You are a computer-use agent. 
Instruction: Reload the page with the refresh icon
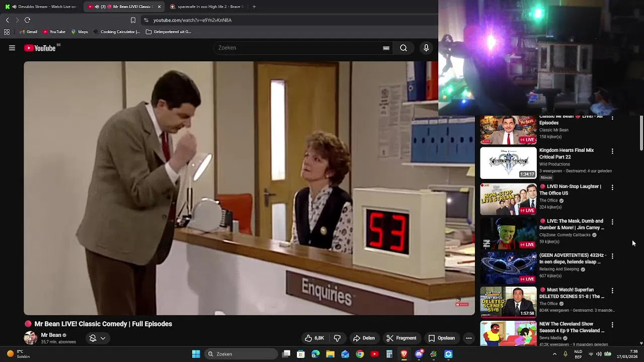tap(27, 20)
